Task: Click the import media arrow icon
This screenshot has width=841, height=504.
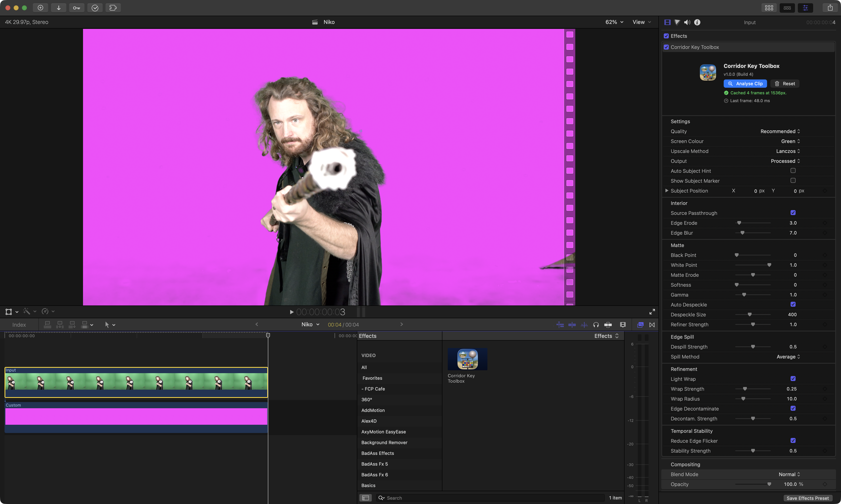Action: coord(58,7)
